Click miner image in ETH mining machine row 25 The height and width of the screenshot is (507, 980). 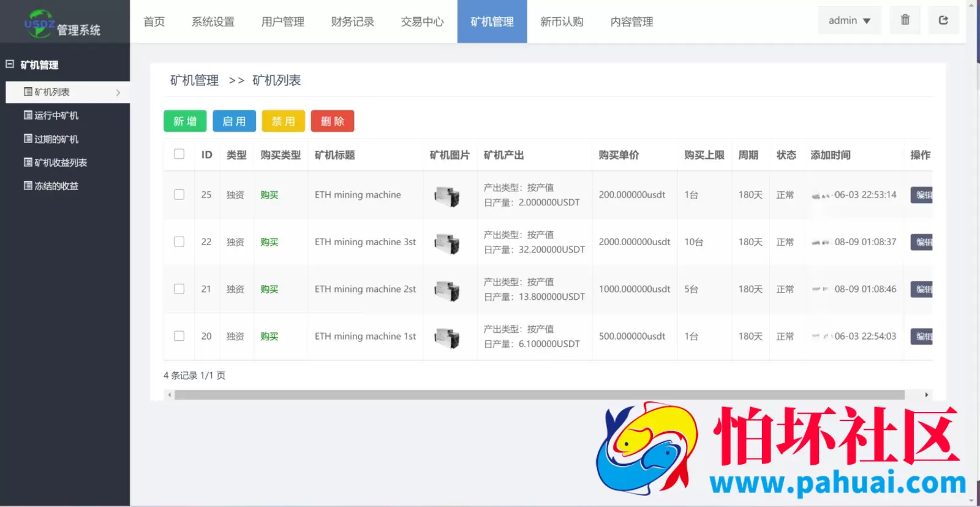coord(447,196)
